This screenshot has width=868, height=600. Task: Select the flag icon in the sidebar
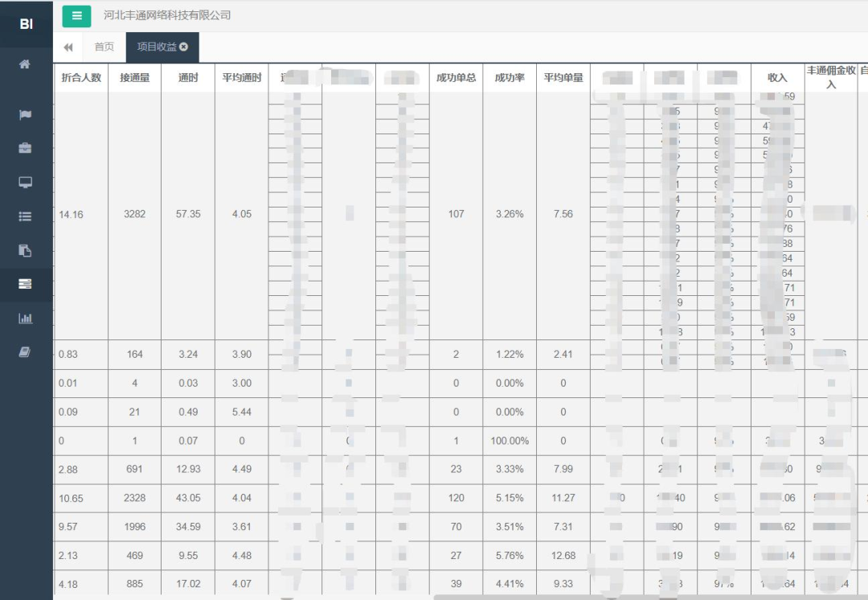25,114
